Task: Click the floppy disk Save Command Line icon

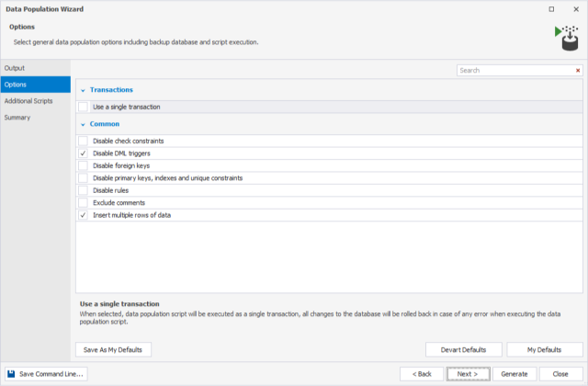Action: pyautogui.click(x=11, y=374)
